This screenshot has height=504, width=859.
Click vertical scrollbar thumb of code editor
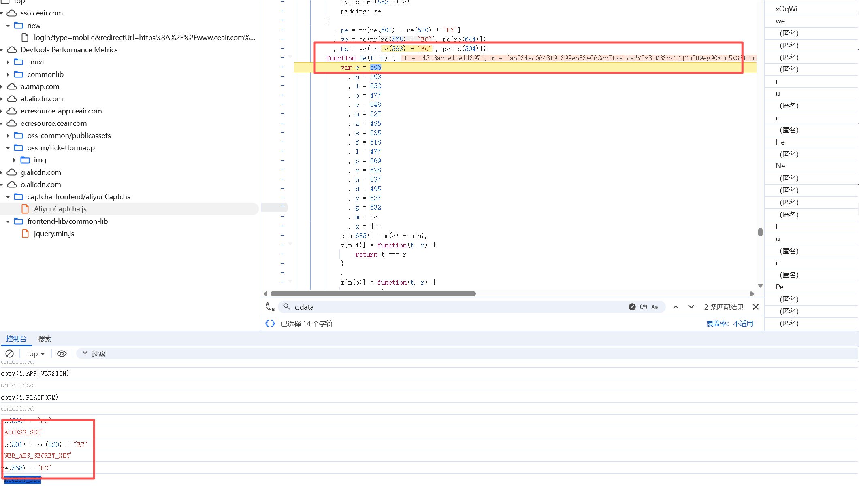coord(760,232)
